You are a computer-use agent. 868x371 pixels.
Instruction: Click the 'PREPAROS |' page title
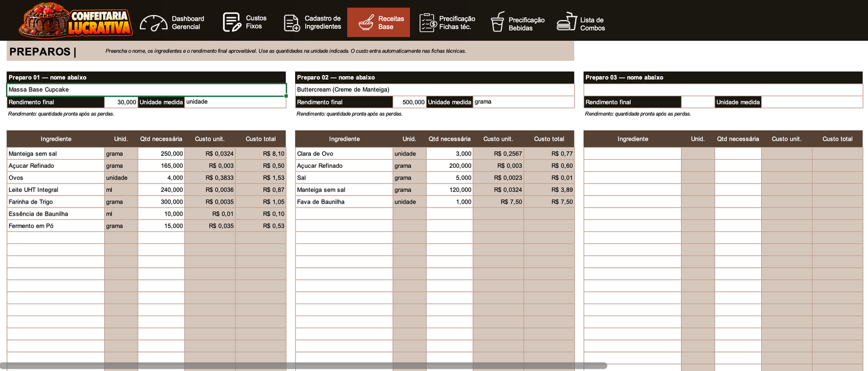click(x=43, y=52)
